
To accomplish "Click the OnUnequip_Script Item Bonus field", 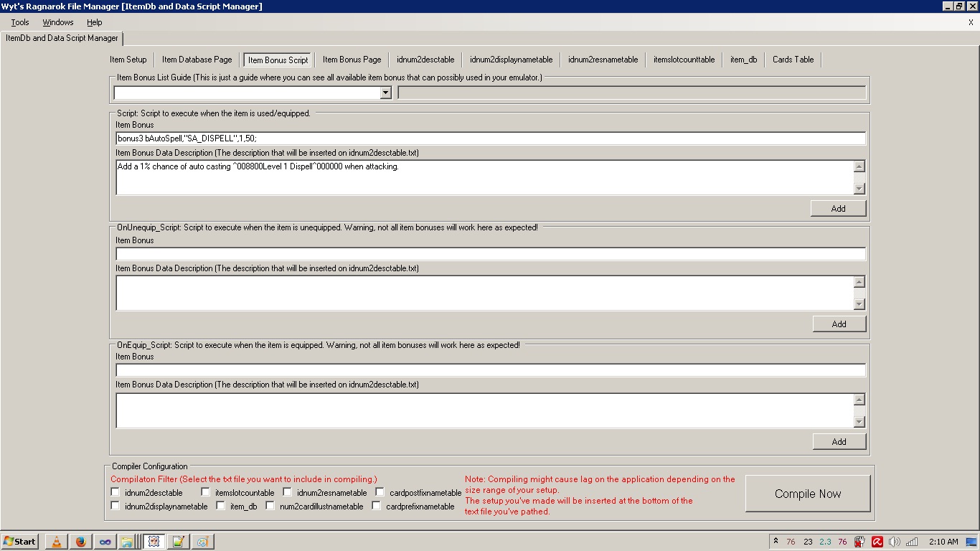I will (491, 254).
